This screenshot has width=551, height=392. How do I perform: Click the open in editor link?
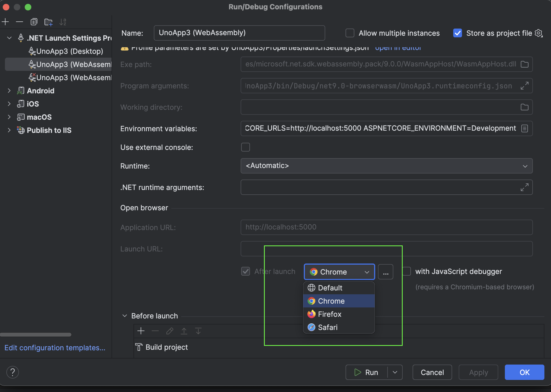pyautogui.click(x=398, y=47)
